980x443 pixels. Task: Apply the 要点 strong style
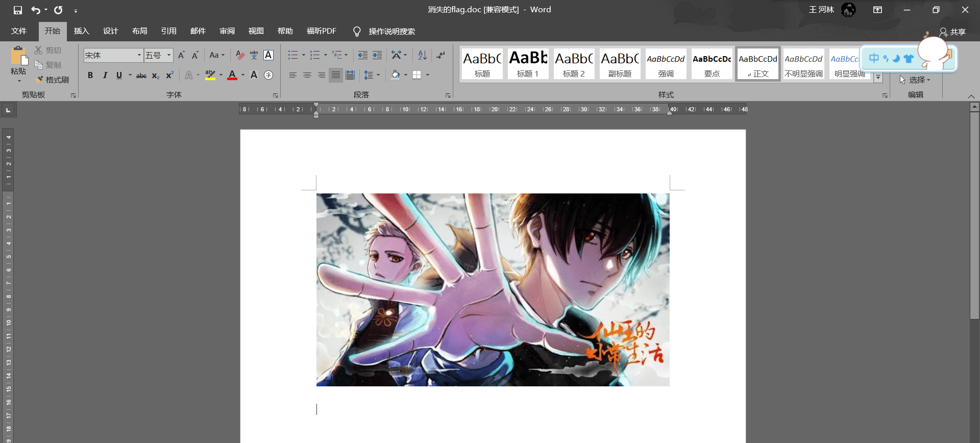click(712, 64)
